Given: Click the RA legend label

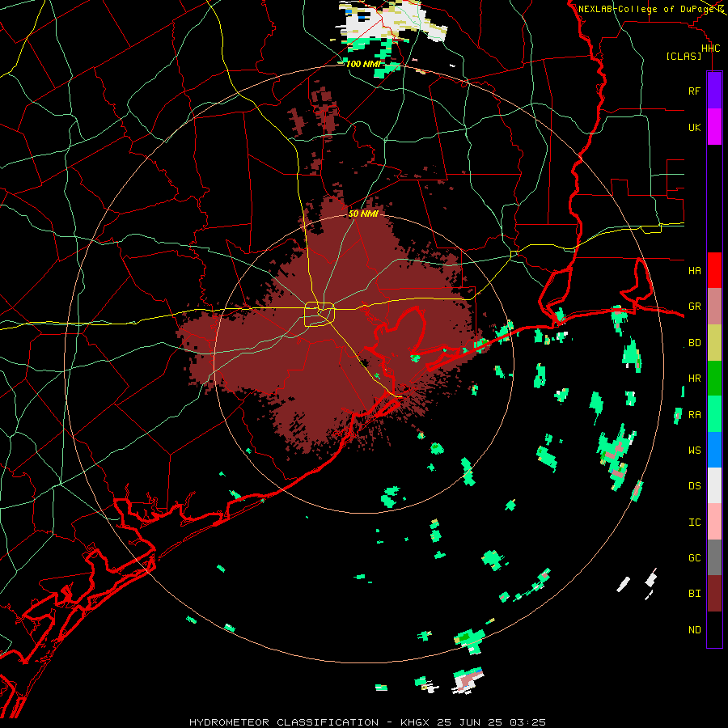Looking at the screenshot, I should [694, 415].
